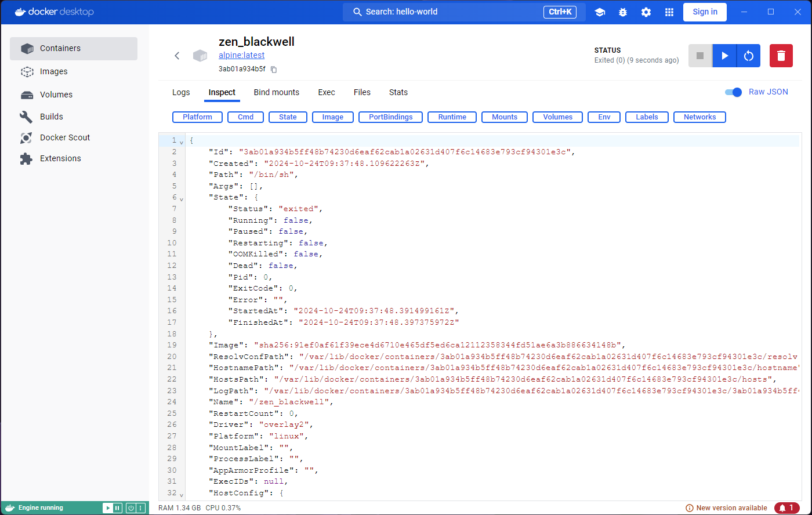
Task: Collapse the HostConfig block at line 32
Action: (x=182, y=494)
